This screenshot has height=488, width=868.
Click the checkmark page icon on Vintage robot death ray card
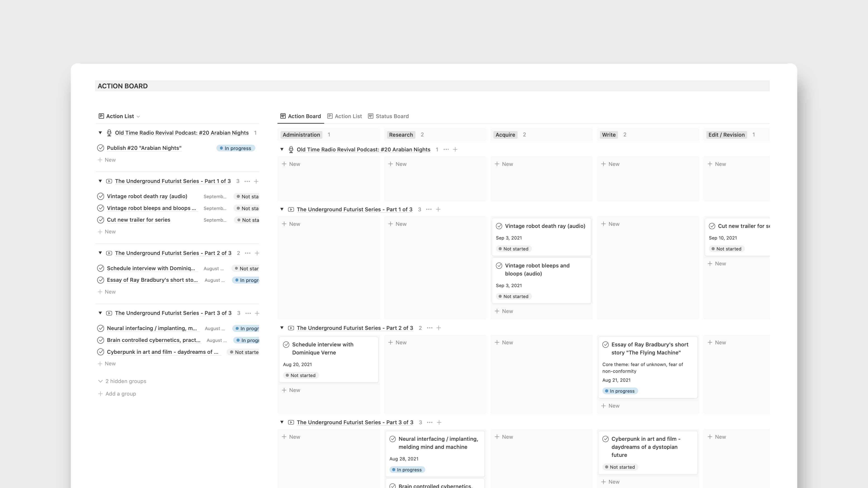coord(499,226)
